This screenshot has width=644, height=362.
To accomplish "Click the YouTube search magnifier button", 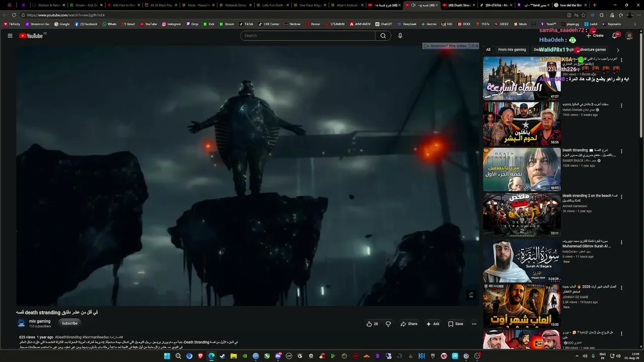I will click(383, 36).
